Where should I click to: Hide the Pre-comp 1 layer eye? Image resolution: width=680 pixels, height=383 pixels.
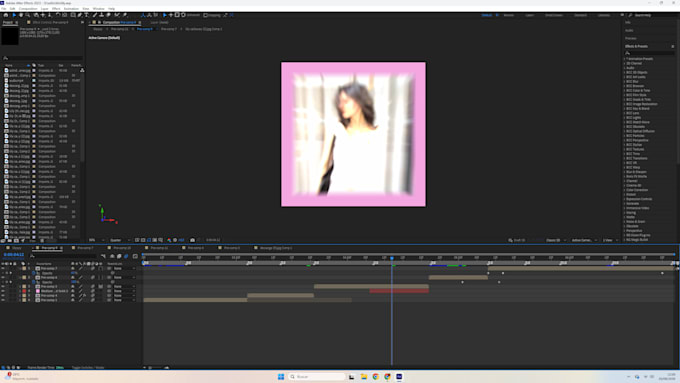click(x=3, y=300)
